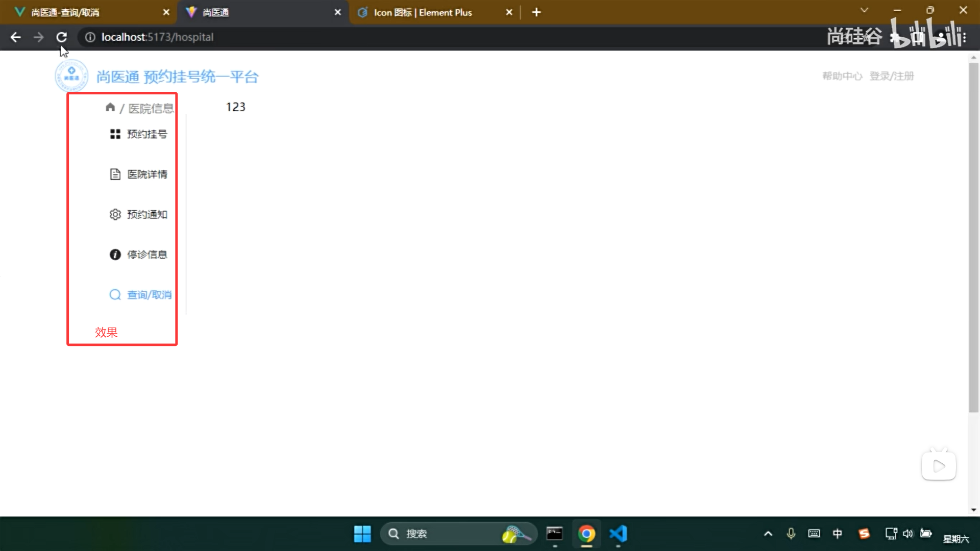The image size is (980, 551).
Task: Click the gear icon beside 预约通知
Action: pyautogui.click(x=115, y=214)
